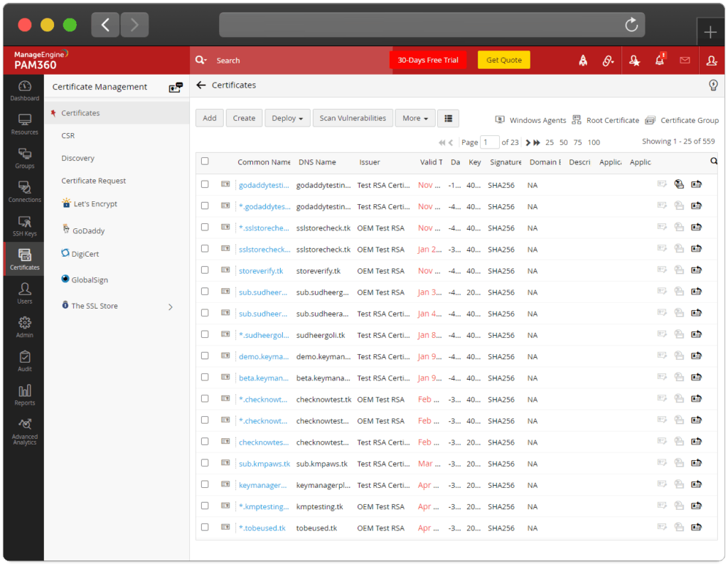Click the notification bell icon
Screen dimensions: 728x564
point(660,60)
